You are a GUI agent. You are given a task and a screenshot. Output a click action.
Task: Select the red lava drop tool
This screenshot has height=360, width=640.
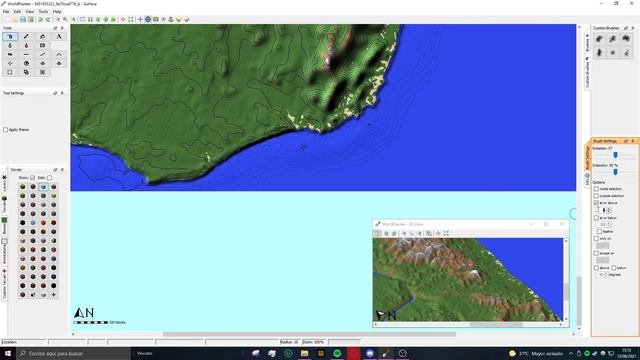point(26,46)
